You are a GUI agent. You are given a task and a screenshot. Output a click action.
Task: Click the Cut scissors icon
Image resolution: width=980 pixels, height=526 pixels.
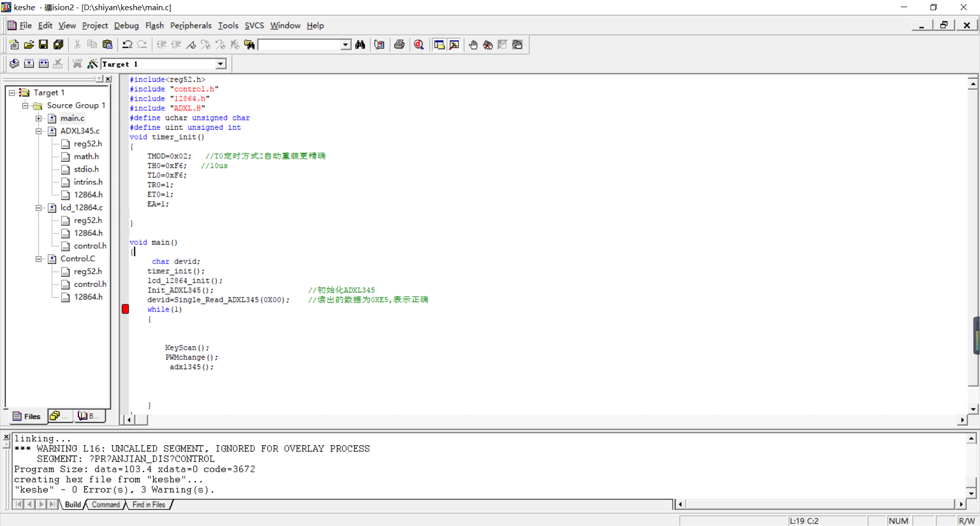point(78,45)
